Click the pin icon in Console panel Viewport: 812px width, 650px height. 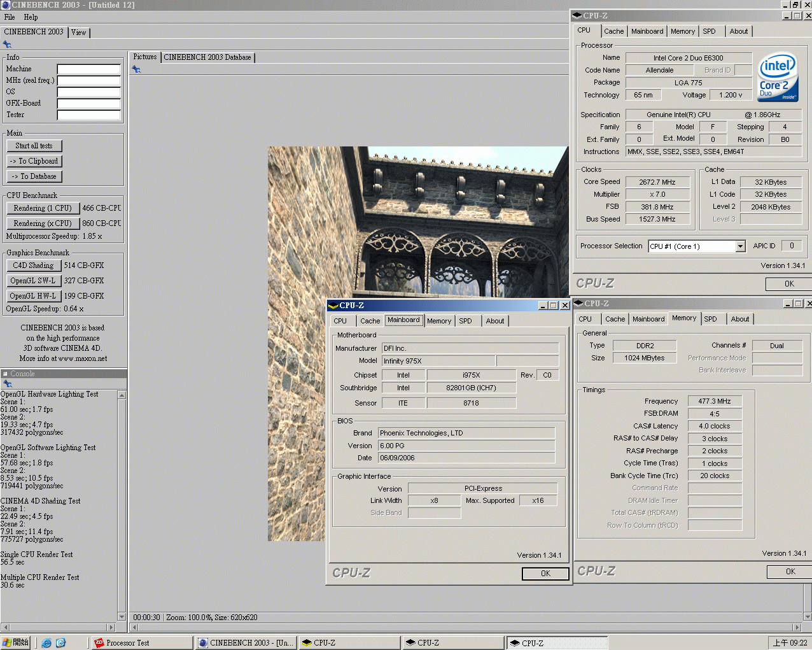8,384
